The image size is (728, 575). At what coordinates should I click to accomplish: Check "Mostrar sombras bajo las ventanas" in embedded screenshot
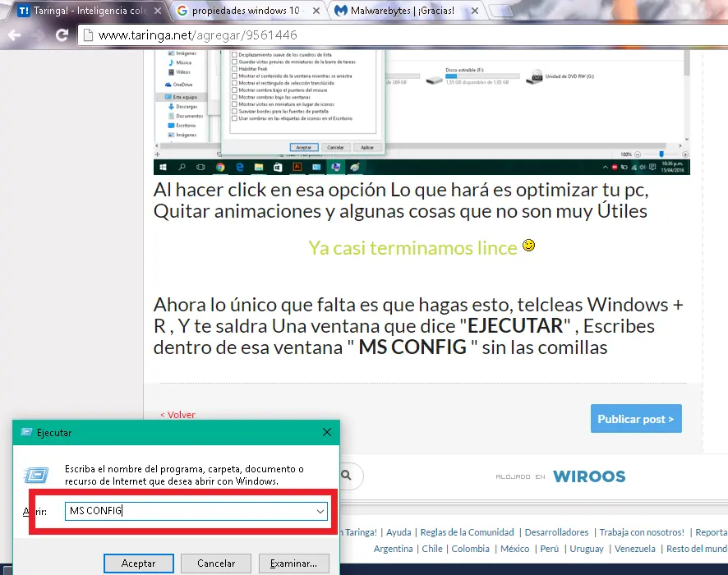[234, 97]
